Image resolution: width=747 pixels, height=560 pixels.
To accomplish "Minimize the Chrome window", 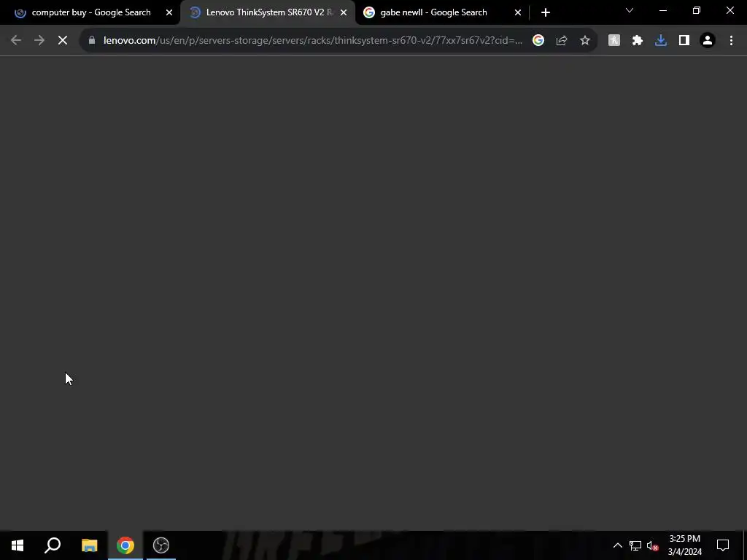I will click(x=662, y=10).
